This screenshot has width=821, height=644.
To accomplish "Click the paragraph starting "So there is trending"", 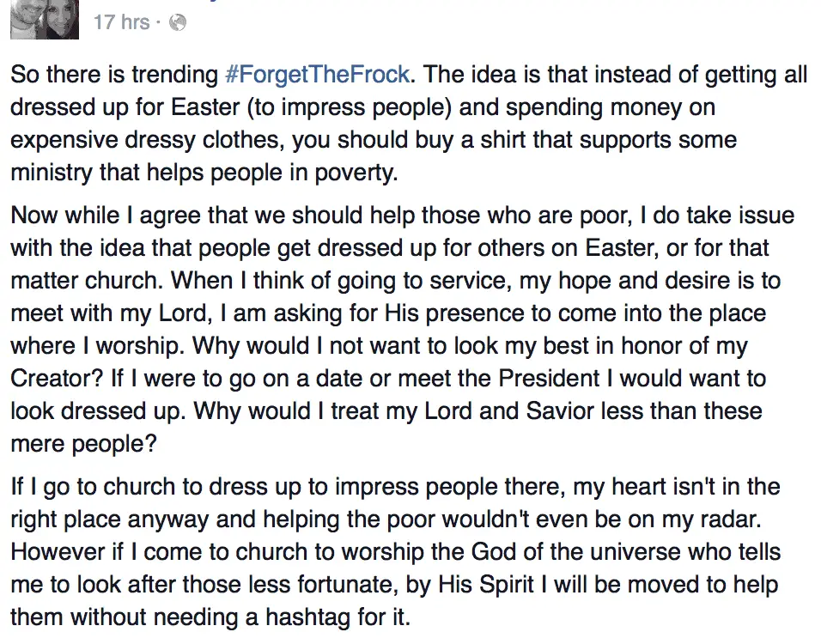I will (409, 123).
